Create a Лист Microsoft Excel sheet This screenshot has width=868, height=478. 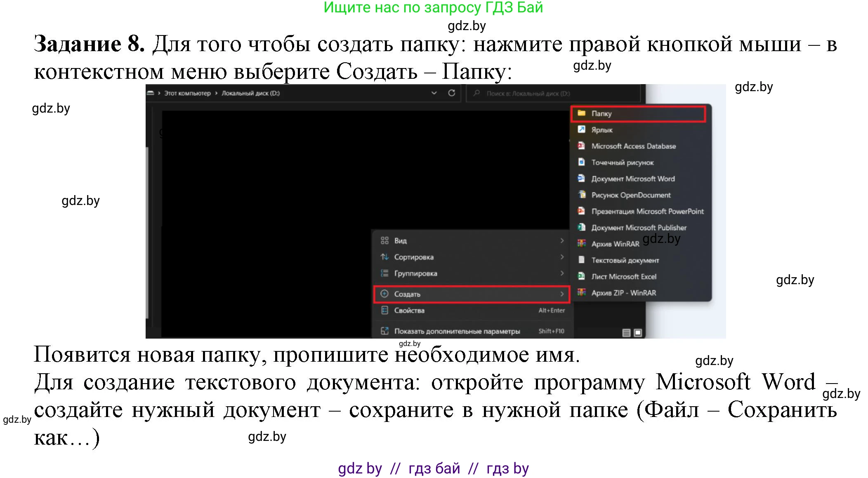[624, 276]
